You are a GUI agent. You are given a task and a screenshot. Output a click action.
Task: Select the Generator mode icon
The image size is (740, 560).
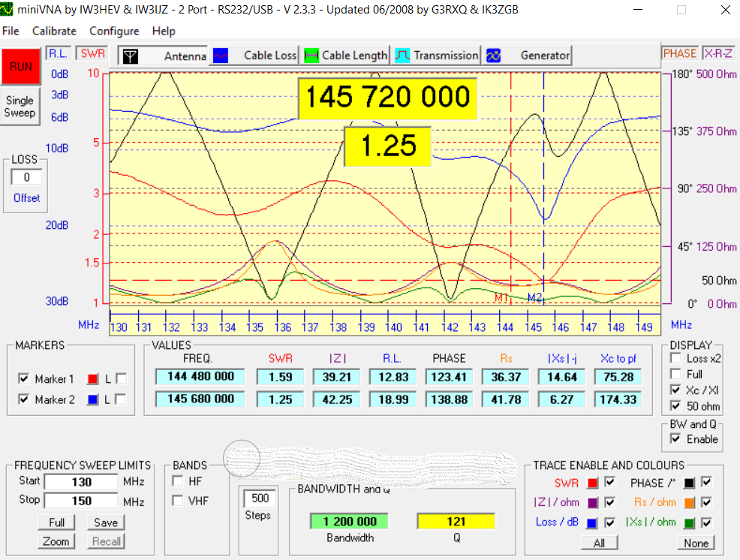point(494,56)
